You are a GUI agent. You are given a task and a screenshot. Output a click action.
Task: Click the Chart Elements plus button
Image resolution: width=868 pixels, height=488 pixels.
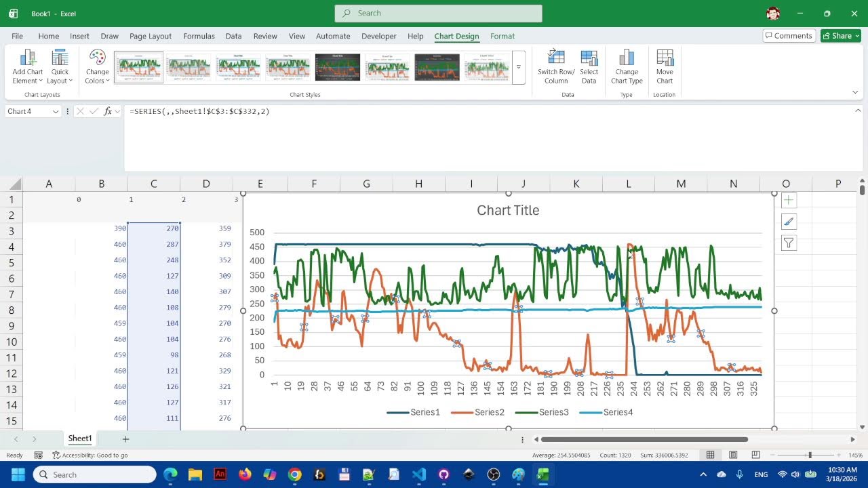pos(789,200)
